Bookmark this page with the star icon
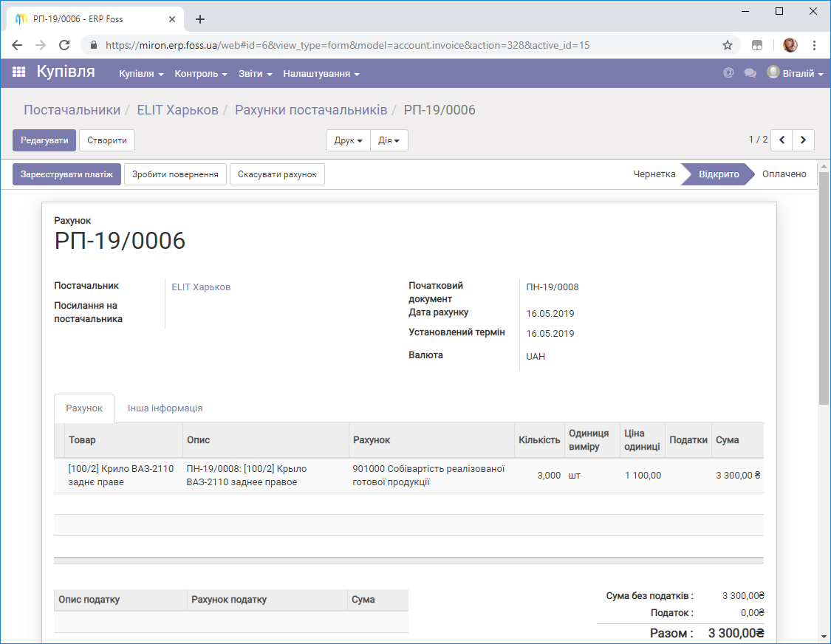831x644 pixels. (x=727, y=45)
